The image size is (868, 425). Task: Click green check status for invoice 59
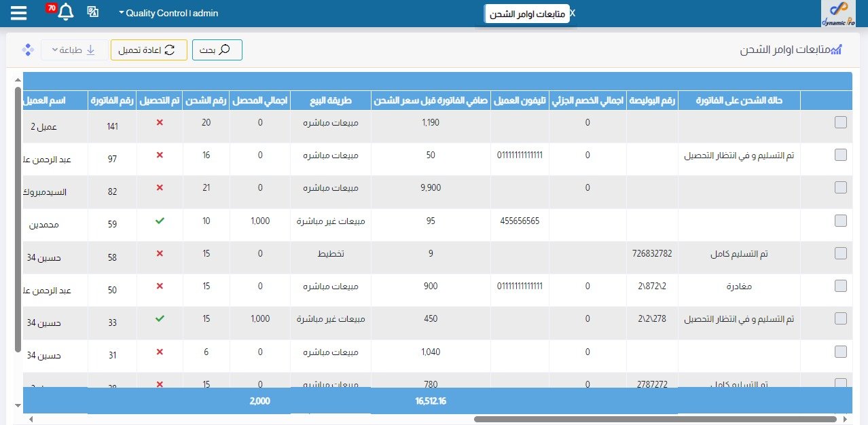160,221
